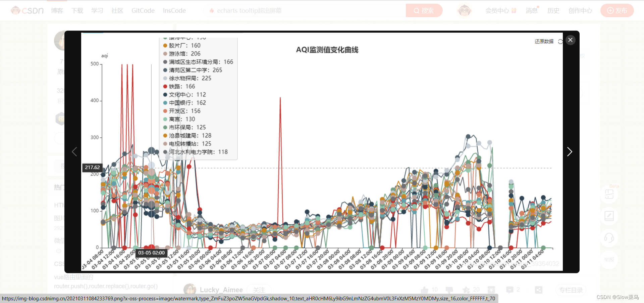Open the GitCode menu item

143,10
